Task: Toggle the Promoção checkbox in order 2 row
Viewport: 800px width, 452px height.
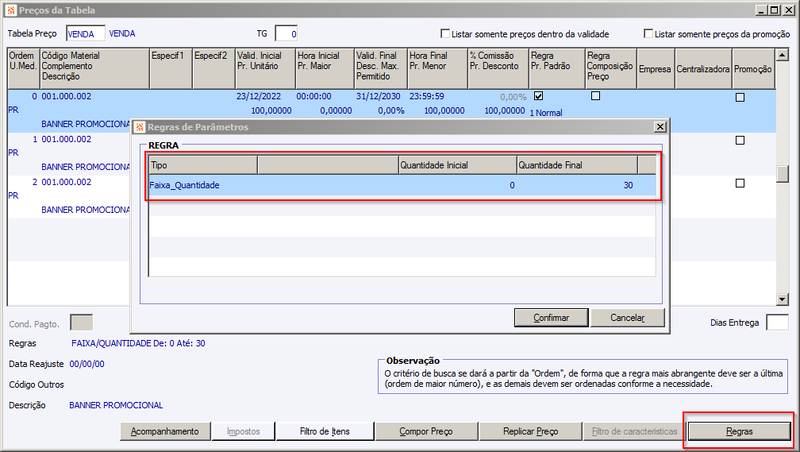Action: [x=740, y=183]
